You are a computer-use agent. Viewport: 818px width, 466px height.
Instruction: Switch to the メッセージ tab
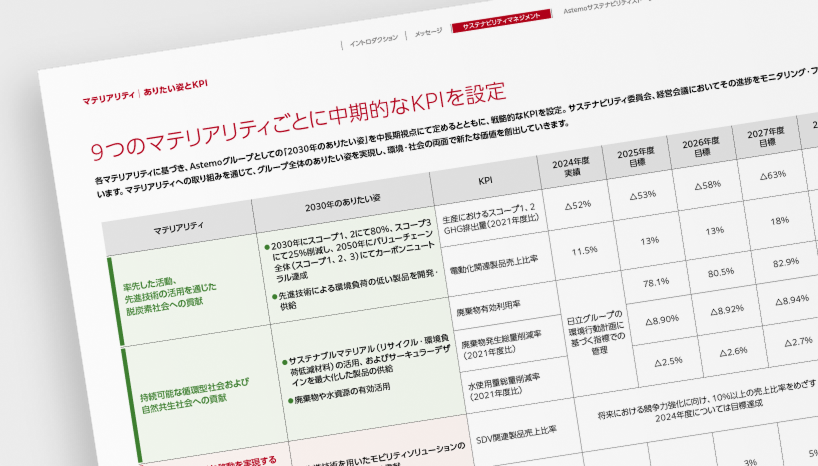(x=427, y=32)
